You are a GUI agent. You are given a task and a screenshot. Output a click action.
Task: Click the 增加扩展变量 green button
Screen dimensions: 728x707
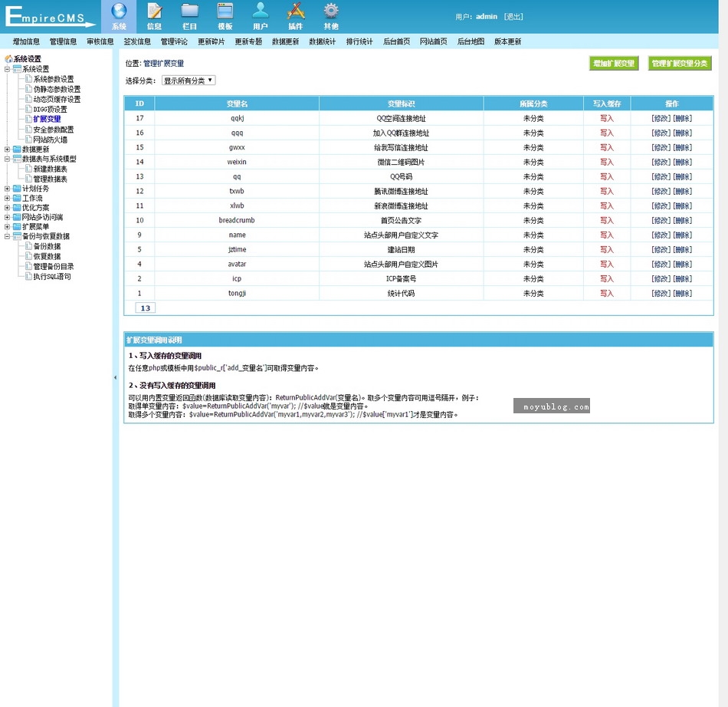(614, 64)
